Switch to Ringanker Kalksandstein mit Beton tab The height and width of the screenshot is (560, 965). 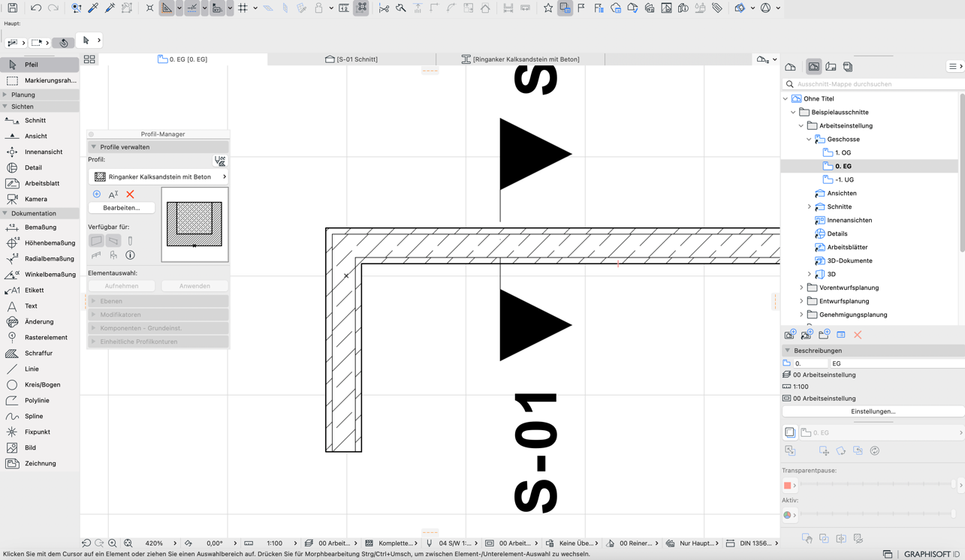pyautogui.click(x=520, y=59)
